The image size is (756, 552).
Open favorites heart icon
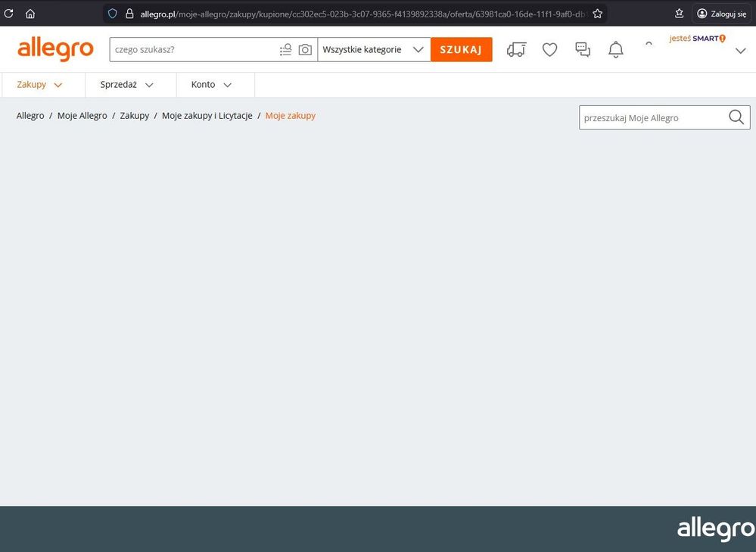point(549,49)
